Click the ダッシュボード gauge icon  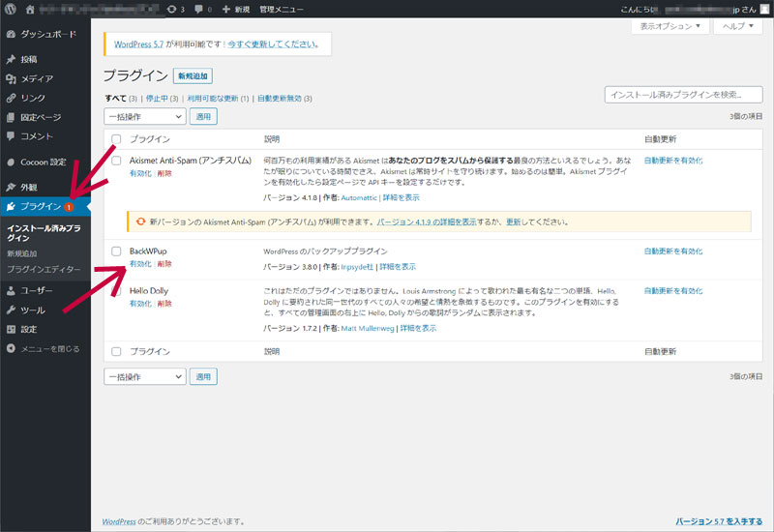click(x=11, y=34)
